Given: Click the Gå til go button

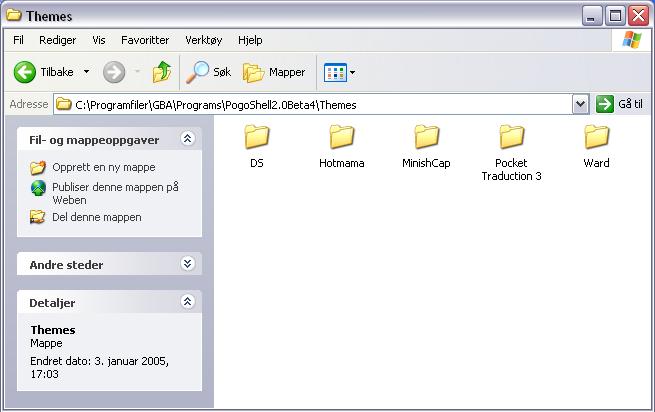Looking at the screenshot, I should [x=619, y=104].
